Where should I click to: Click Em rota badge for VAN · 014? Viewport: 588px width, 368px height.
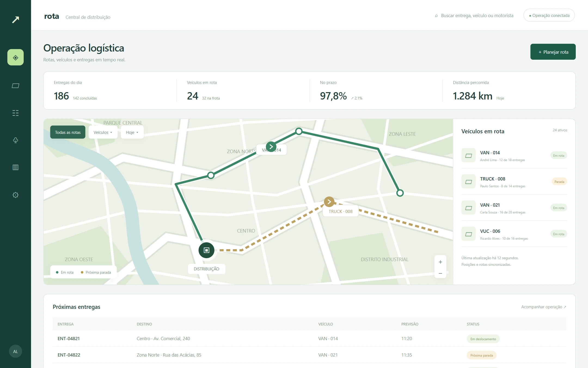click(x=559, y=156)
